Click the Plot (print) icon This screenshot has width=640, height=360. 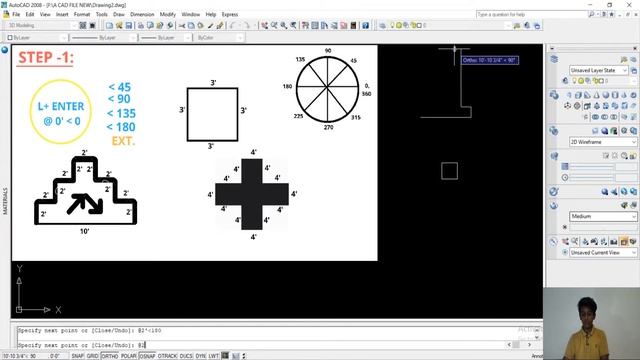(140, 25)
